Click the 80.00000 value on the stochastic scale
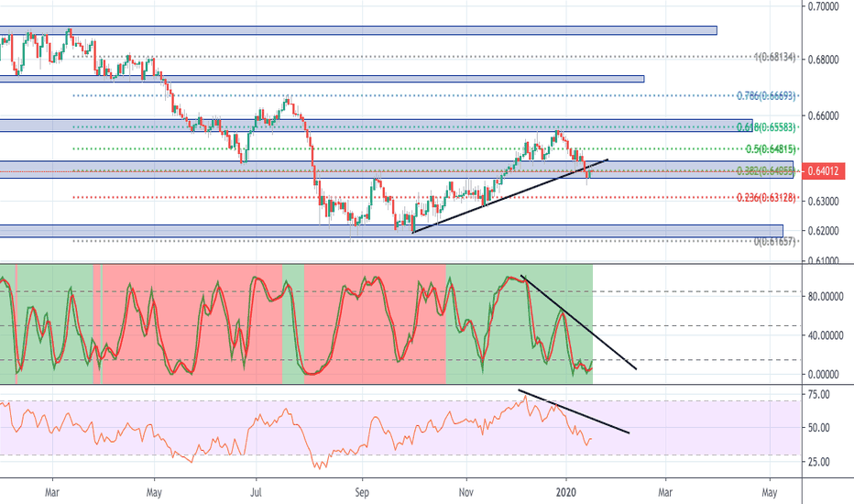Screen dimensions: 854x504 click(x=827, y=297)
